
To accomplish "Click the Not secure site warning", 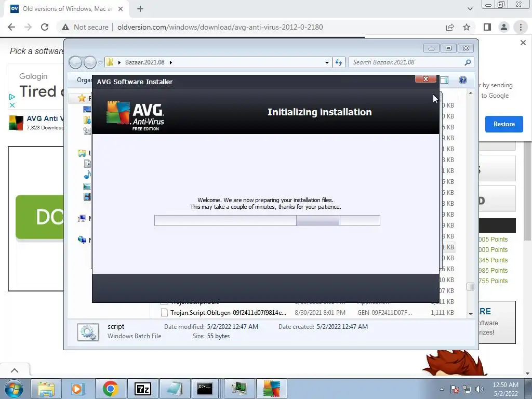I will click(x=85, y=27).
